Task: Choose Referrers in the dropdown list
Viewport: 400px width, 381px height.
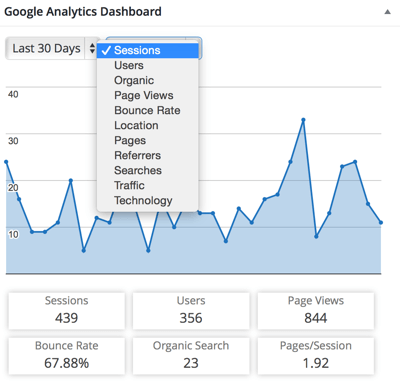Action: [x=148, y=155]
